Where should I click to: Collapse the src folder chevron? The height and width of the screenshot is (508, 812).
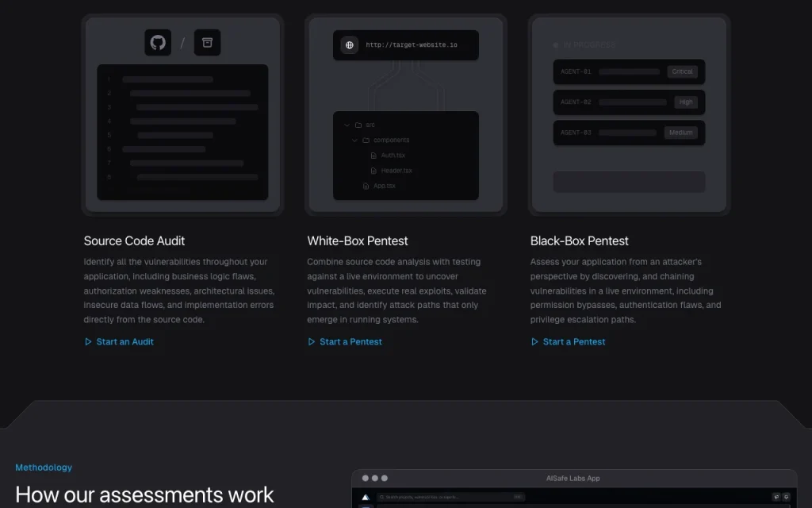point(347,125)
